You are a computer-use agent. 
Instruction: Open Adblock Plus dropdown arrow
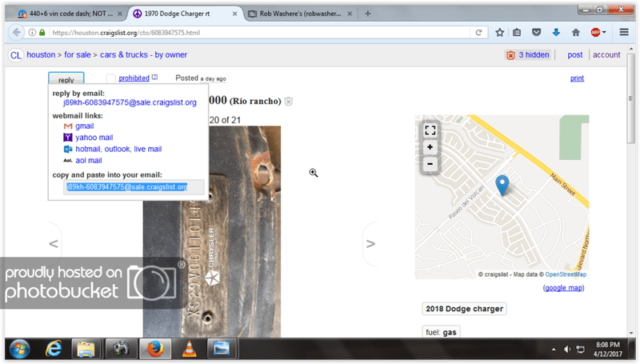pos(604,32)
